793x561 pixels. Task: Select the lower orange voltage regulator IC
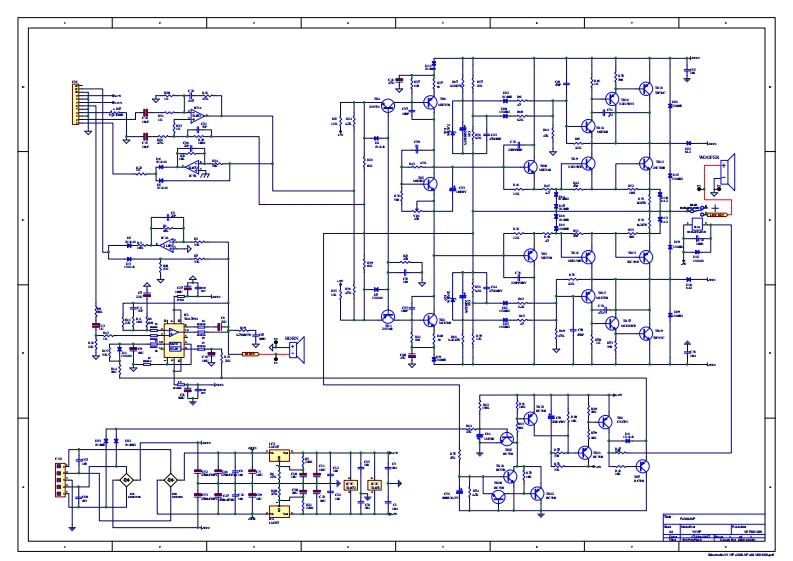pyautogui.click(x=276, y=510)
